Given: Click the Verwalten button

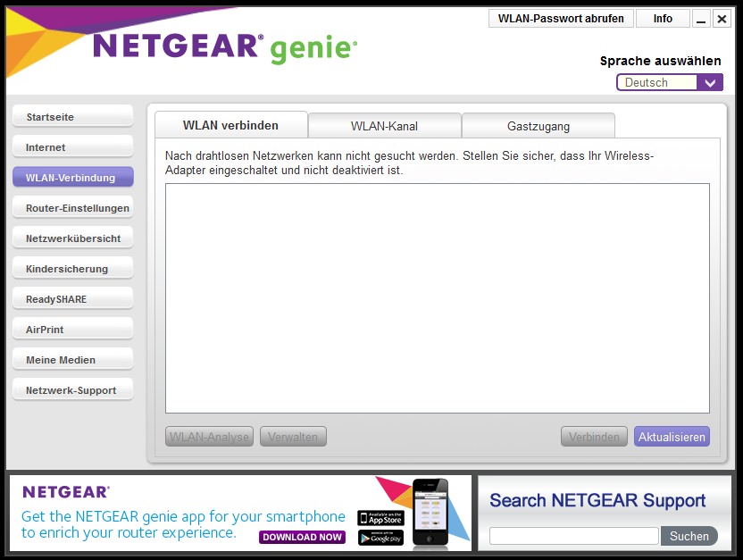Looking at the screenshot, I should tap(293, 437).
